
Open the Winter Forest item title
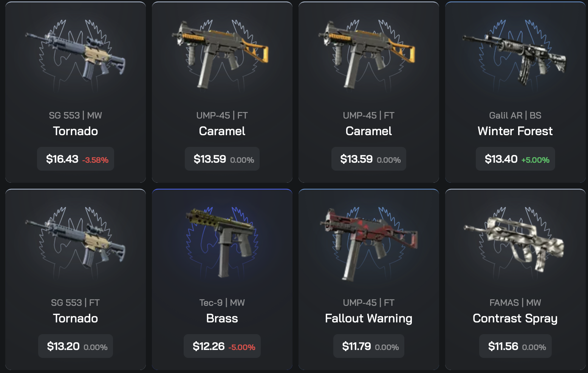[x=515, y=131]
